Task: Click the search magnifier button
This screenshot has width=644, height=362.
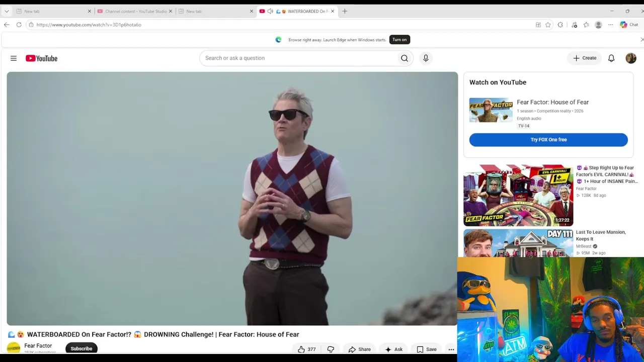Action: pyautogui.click(x=405, y=58)
